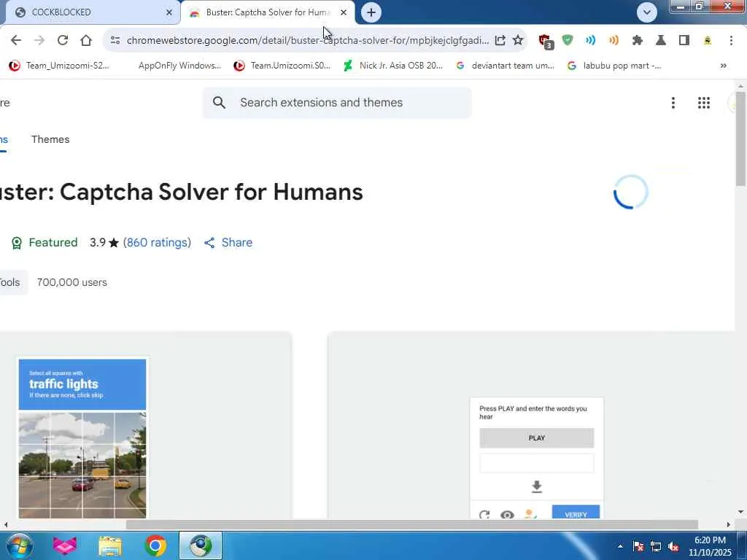Click the '700,000 users' text

72,282
